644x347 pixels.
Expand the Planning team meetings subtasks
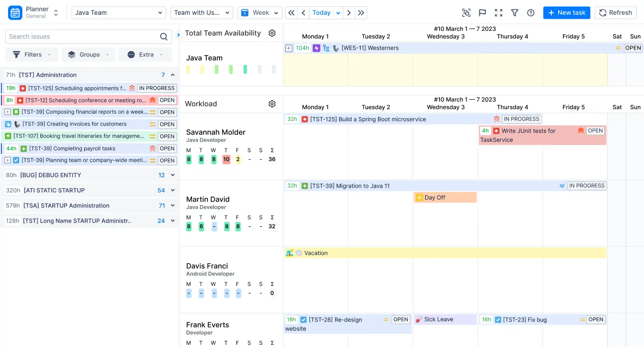(8, 160)
